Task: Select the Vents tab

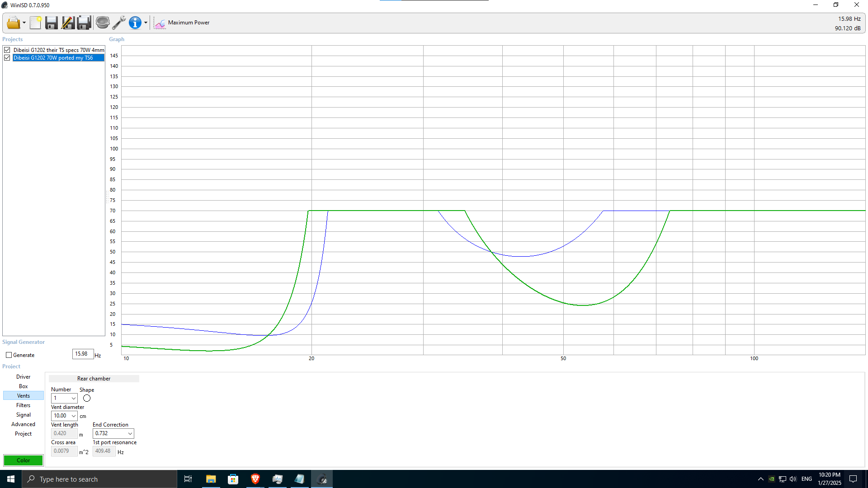Action: point(24,396)
